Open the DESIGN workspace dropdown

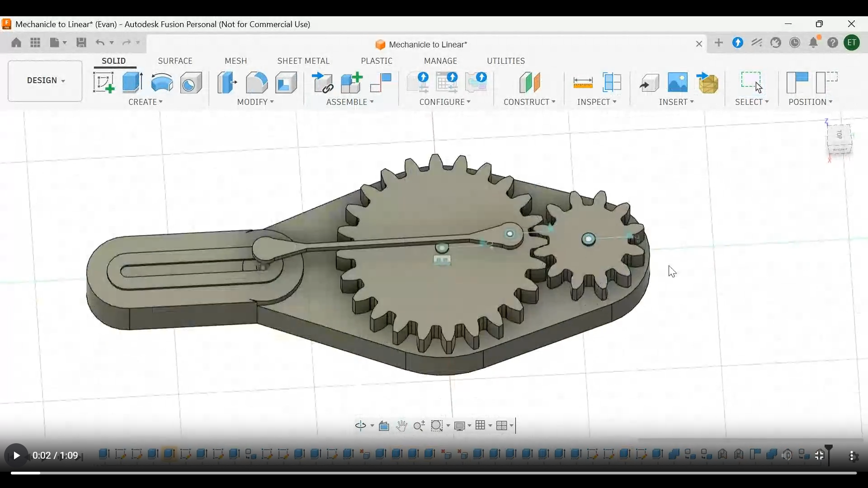coord(45,81)
